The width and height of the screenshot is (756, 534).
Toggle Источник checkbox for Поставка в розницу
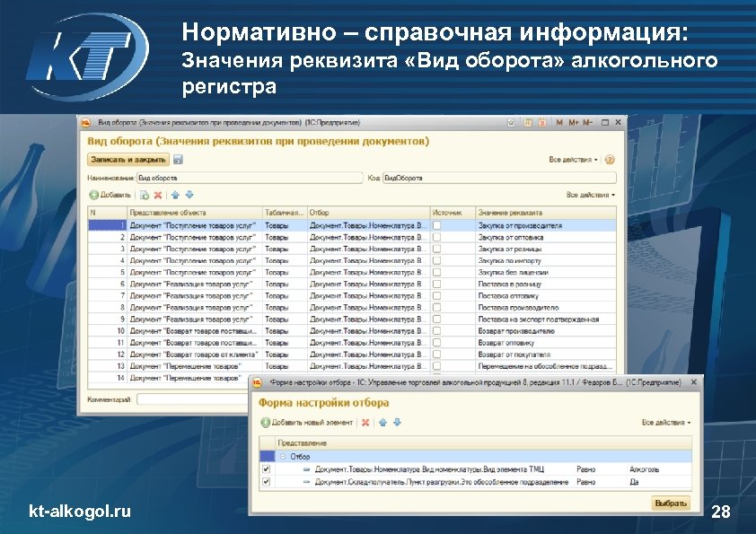click(436, 284)
